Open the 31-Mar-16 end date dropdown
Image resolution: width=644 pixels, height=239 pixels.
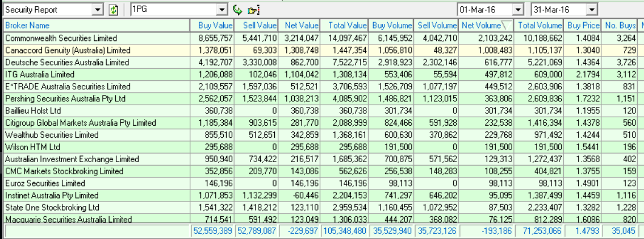(591, 10)
